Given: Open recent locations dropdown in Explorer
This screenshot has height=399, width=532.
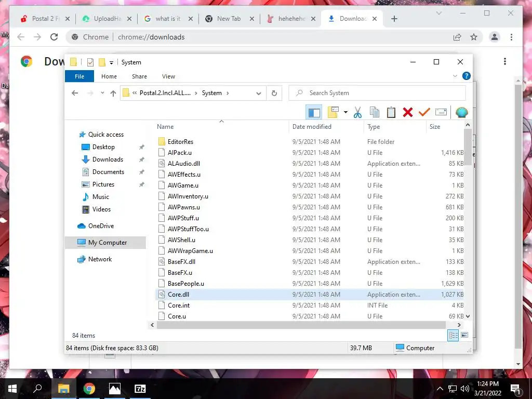Looking at the screenshot, I should point(102,93).
